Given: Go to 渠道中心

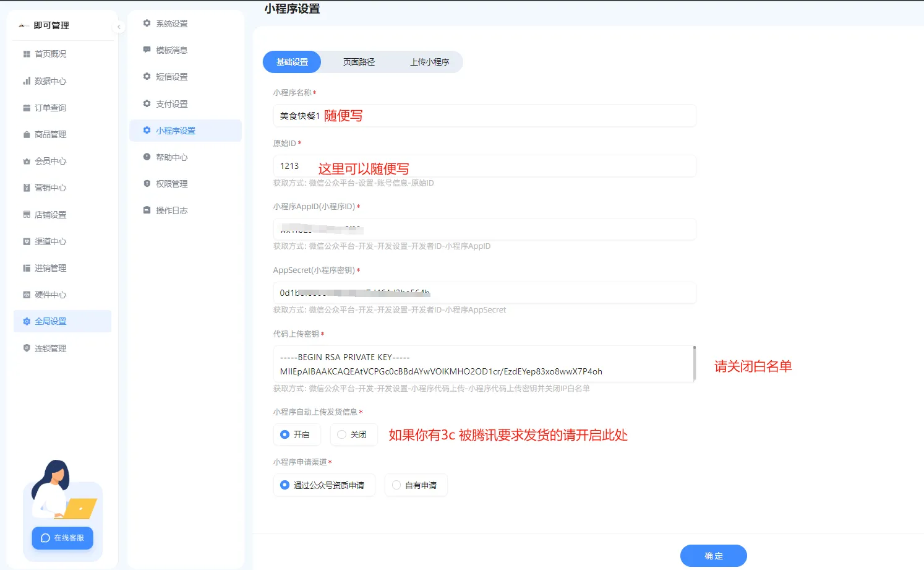Looking at the screenshot, I should 49,241.
